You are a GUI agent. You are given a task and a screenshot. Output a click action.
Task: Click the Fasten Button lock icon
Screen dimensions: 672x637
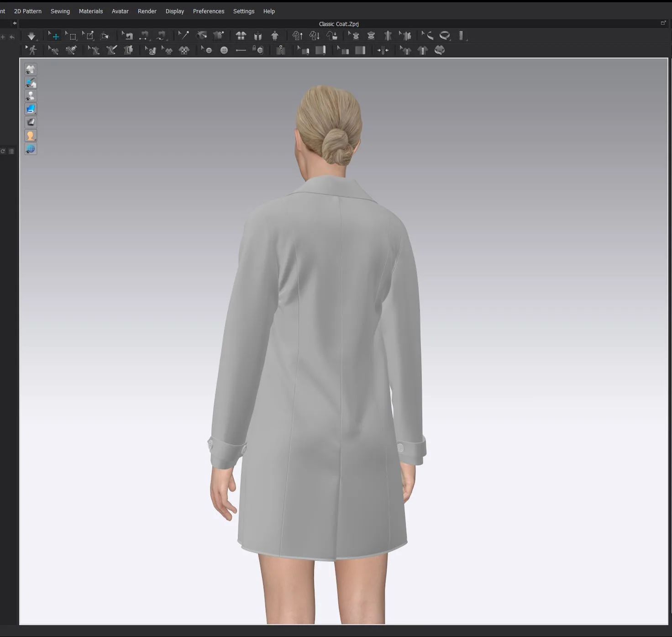click(x=258, y=50)
